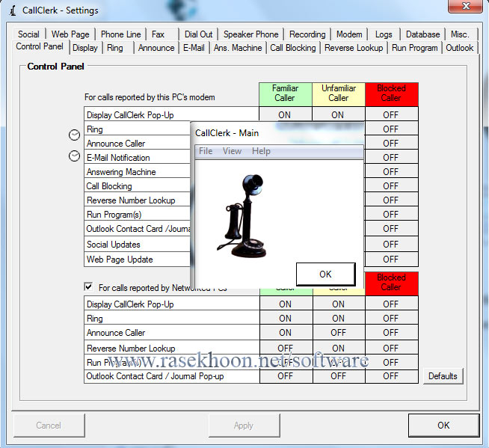Screen dimensions: 489x448
Task: Open the Database tab
Action: coord(423,34)
